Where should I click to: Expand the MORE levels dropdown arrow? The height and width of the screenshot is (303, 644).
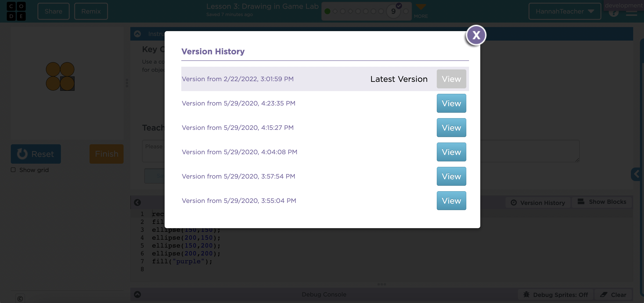[x=421, y=7]
